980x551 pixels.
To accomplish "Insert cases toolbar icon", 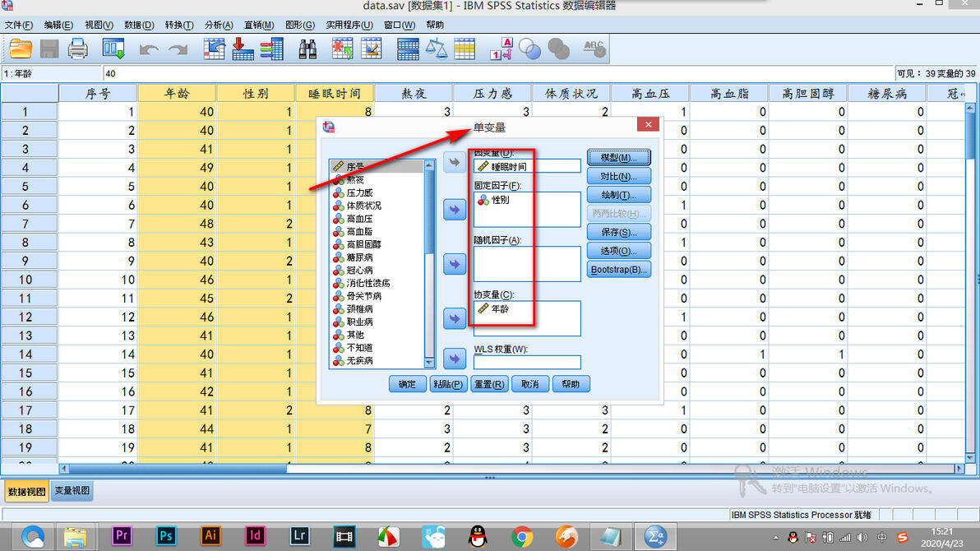I will (343, 49).
